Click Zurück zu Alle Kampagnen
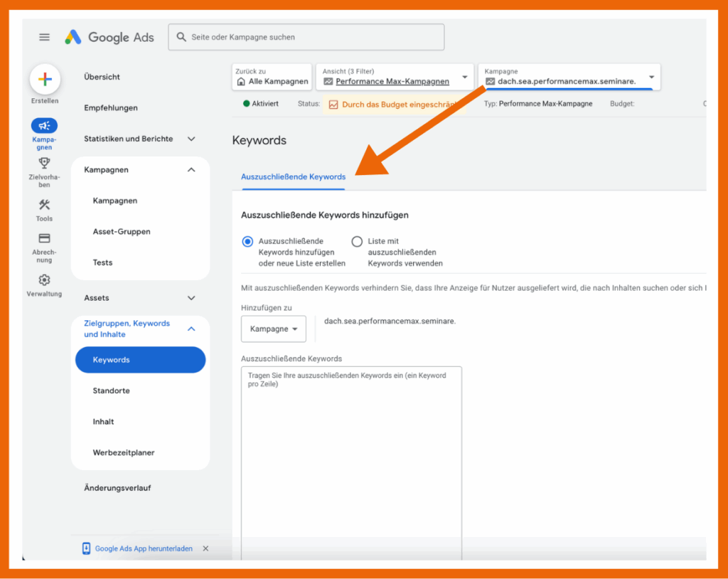Screen dimensions: 728x579 tap(271, 77)
